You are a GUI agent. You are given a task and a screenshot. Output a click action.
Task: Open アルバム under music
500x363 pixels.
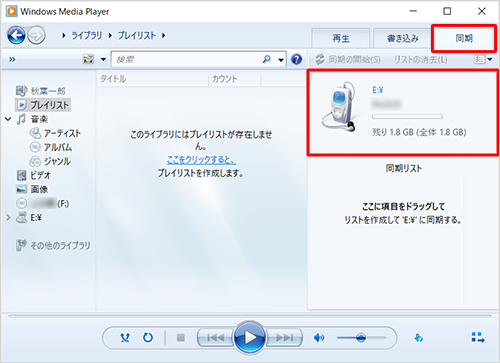pos(58,147)
